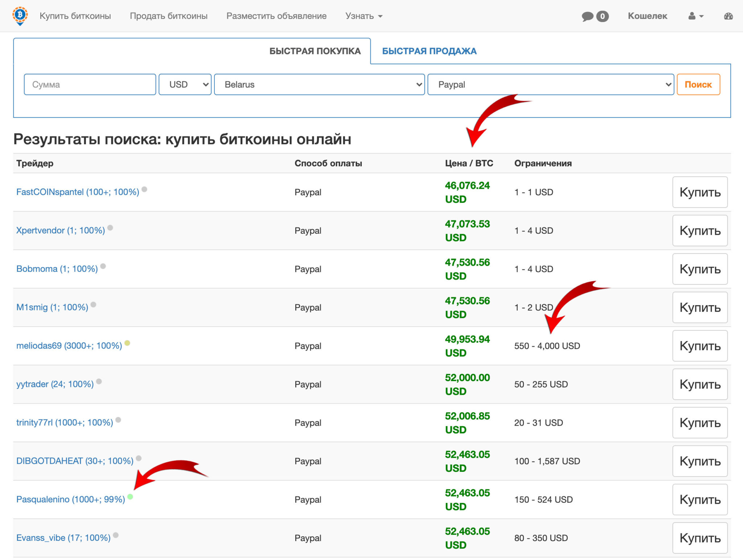The width and height of the screenshot is (743, 560).
Task: Click the notification count badge showing 0
Action: tap(603, 16)
